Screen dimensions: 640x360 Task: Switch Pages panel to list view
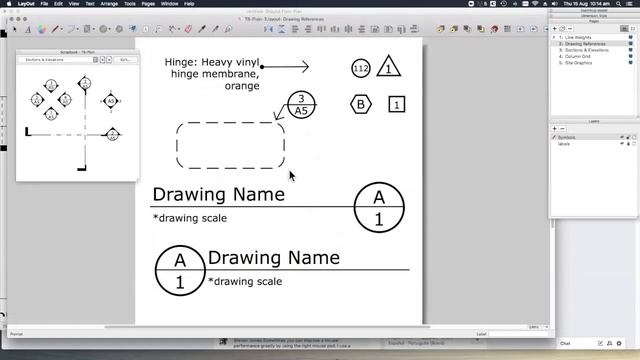(x=624, y=29)
